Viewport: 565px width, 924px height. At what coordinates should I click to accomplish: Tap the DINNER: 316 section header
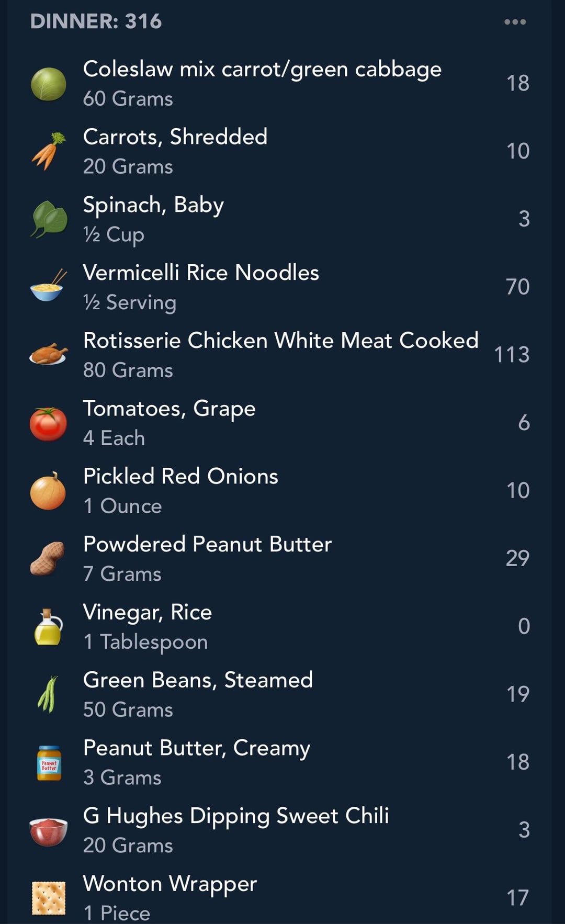(x=96, y=21)
